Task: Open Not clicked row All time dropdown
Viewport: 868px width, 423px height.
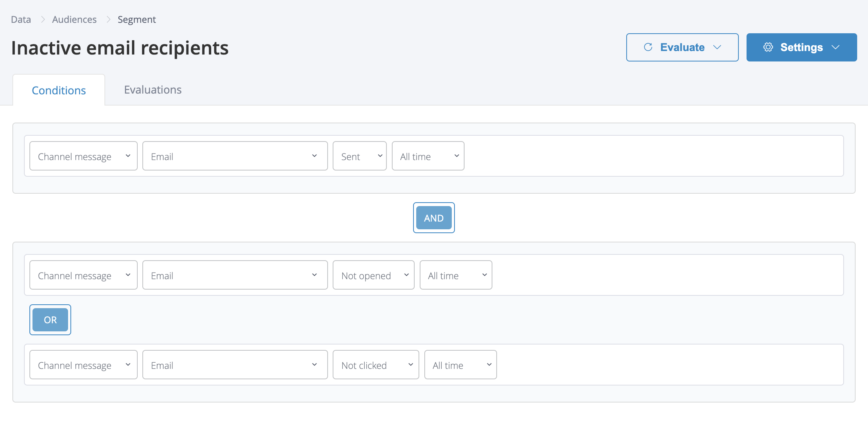Action: [x=460, y=365]
